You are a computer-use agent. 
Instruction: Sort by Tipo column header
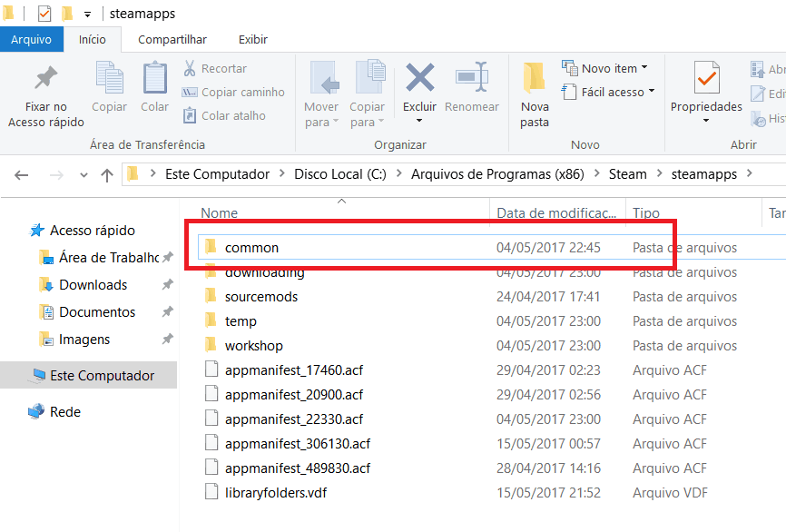click(x=646, y=213)
